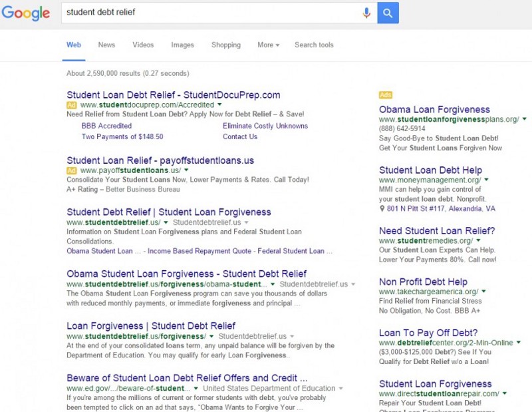532x412 pixels.
Task: Open Obama Loan Forgiveness ad link
Action: click(434, 110)
